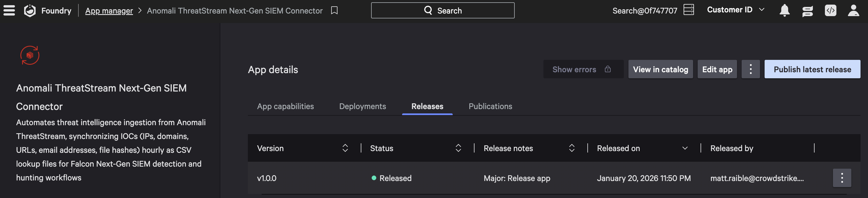Click the red app logo icon
Screen dimensions: 868x198
point(30,55)
